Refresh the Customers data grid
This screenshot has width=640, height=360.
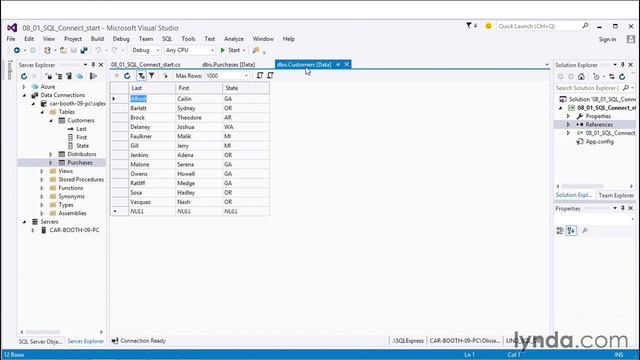tap(127, 76)
